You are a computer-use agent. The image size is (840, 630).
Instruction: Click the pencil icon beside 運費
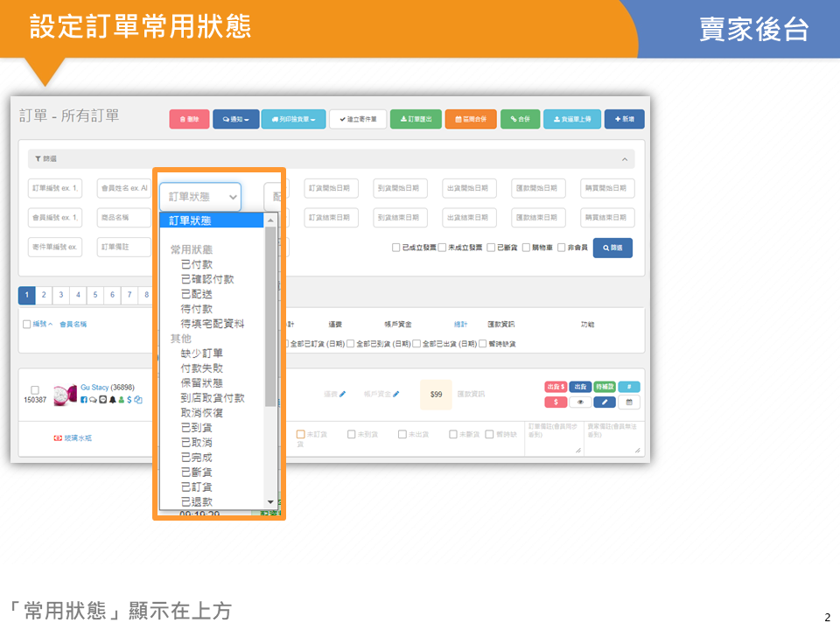point(343,395)
